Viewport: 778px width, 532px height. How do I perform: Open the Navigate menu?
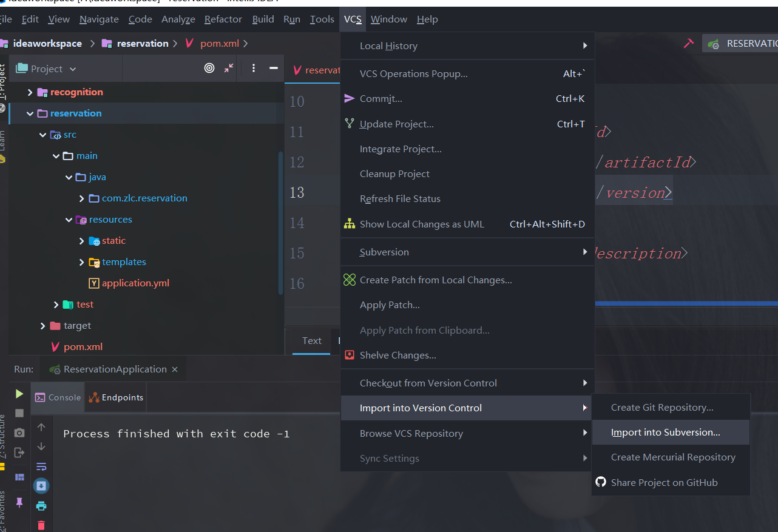click(x=99, y=19)
